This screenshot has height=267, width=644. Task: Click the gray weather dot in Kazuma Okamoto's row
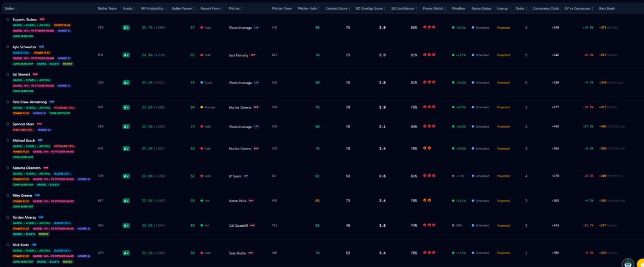pyautogui.click(x=453, y=176)
